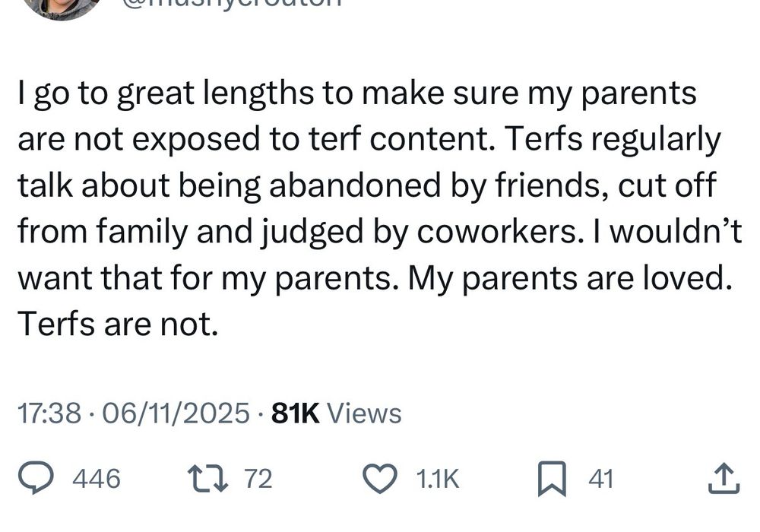Click the line 'from family and judged by coworkers'
This screenshot has width=760, height=532.
click(x=380, y=232)
